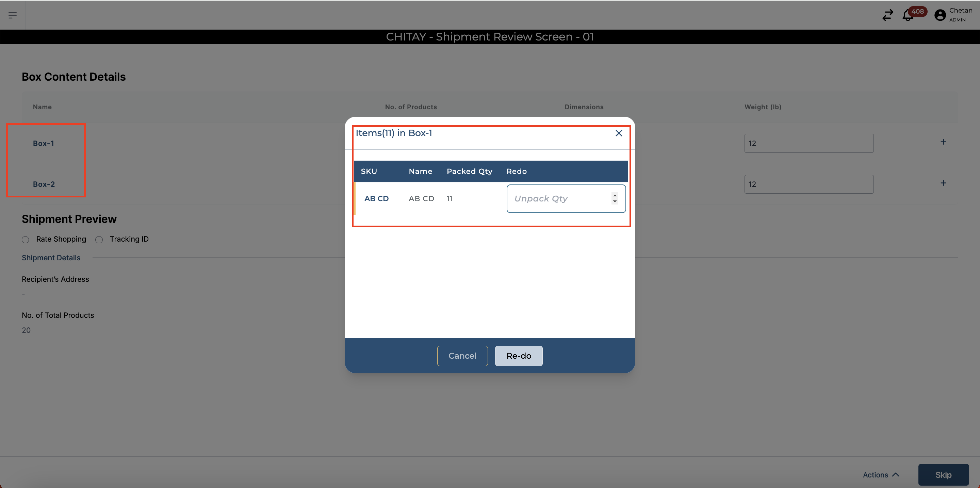
Task: Open the hamburger sidebar menu
Action: pos(13,15)
